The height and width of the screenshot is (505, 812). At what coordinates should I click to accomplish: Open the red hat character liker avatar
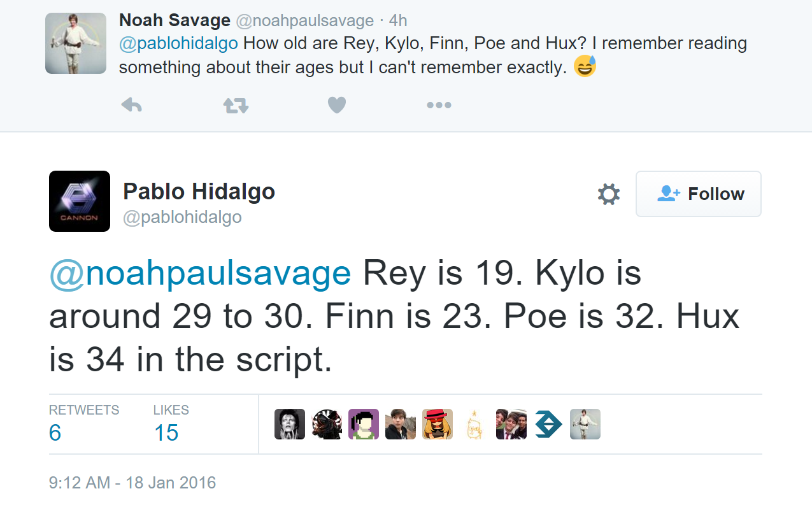(438, 424)
